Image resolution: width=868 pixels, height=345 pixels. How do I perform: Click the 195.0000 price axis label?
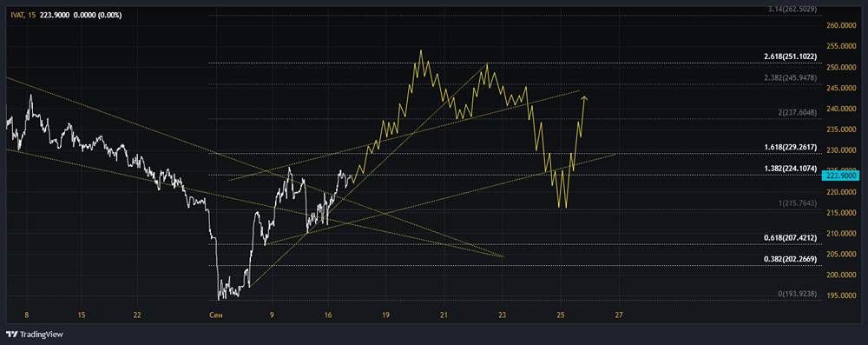coord(841,295)
